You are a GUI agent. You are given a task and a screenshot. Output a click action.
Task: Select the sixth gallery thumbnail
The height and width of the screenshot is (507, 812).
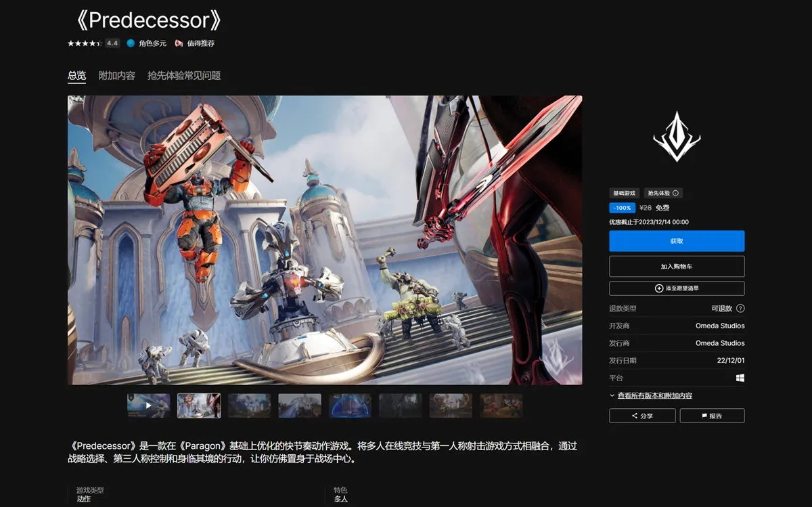coord(401,405)
